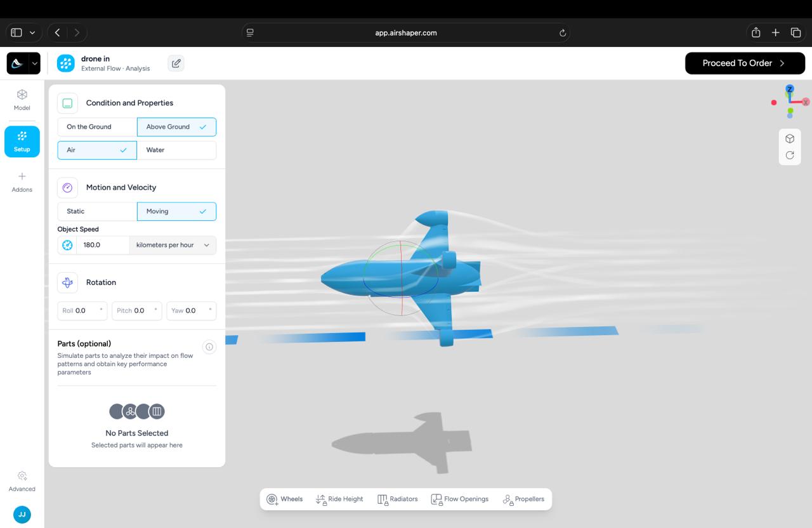Click the Yaw rotation field

tap(192, 311)
